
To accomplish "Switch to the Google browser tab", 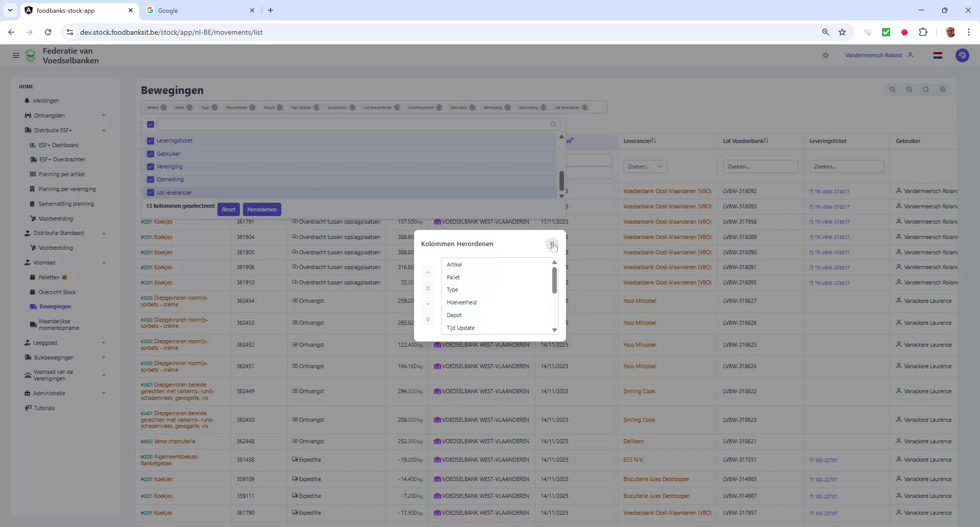I will 194,10.
